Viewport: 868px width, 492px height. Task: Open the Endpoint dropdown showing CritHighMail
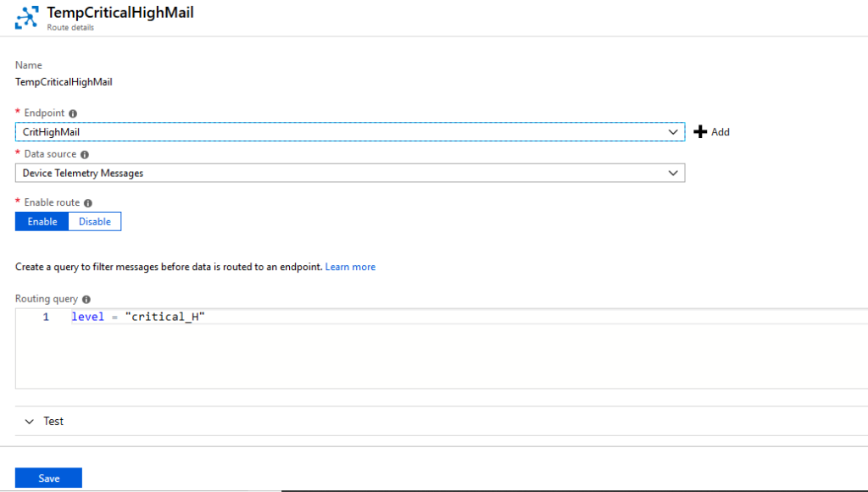350,132
